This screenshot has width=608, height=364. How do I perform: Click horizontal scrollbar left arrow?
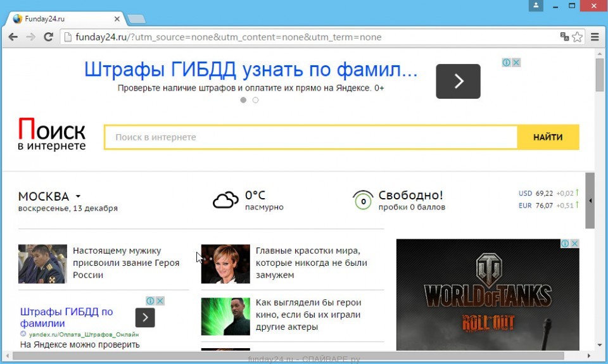coord(7,356)
